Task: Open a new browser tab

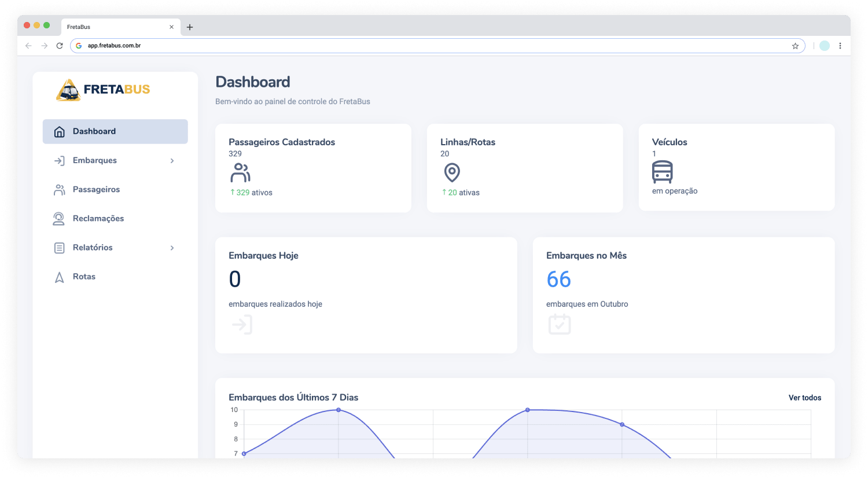Action: pos(190,27)
